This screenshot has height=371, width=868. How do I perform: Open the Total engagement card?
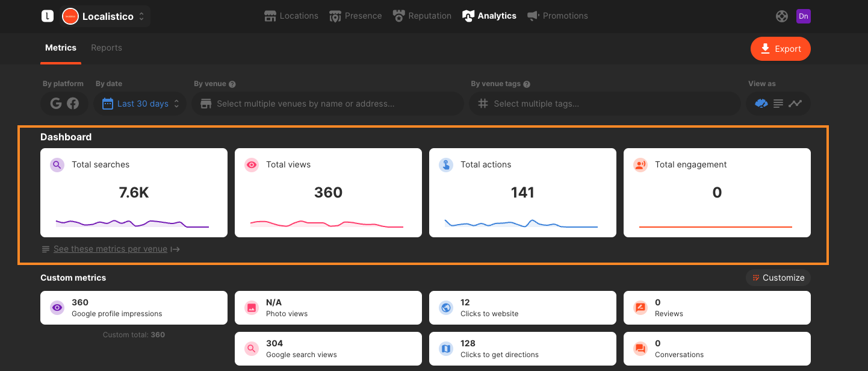point(717,193)
